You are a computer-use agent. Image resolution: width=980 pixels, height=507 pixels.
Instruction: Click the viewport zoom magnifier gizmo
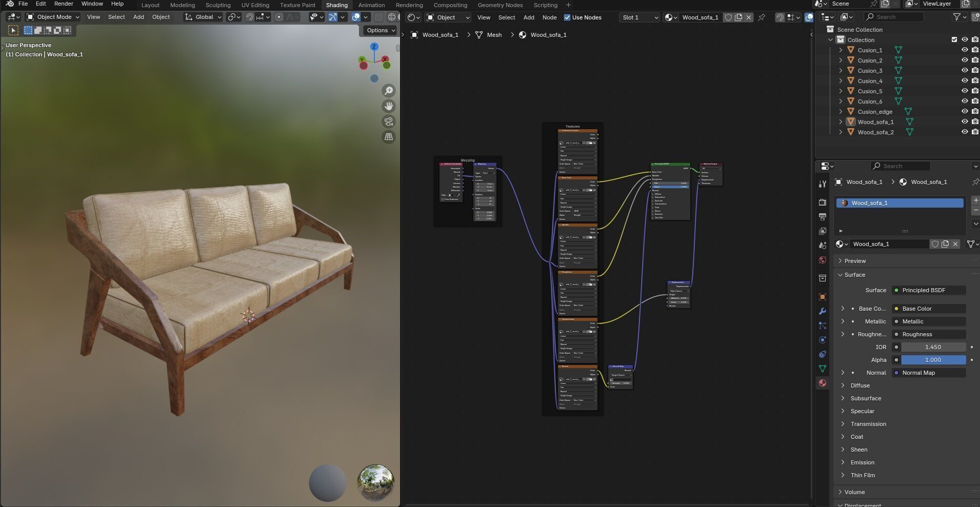[389, 91]
